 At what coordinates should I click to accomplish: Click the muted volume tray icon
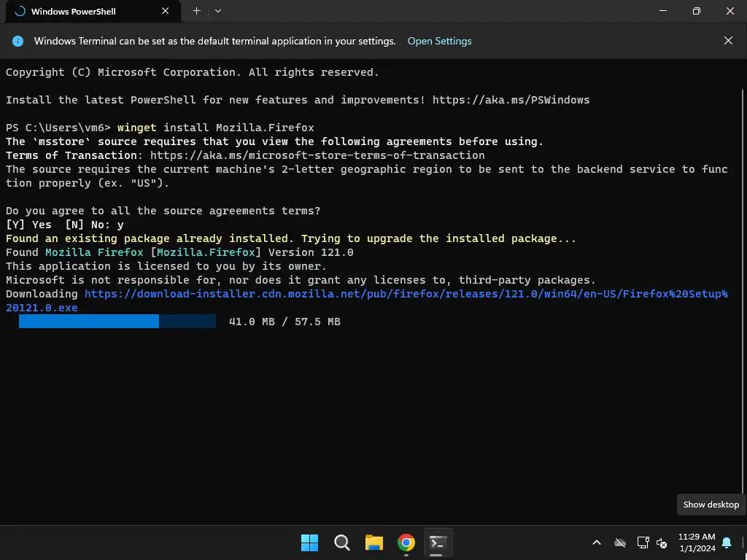coord(661,542)
